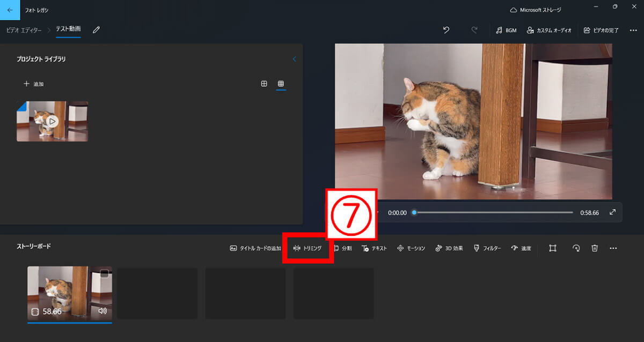Click the Trimming (トリミング) tool

pyautogui.click(x=308, y=248)
